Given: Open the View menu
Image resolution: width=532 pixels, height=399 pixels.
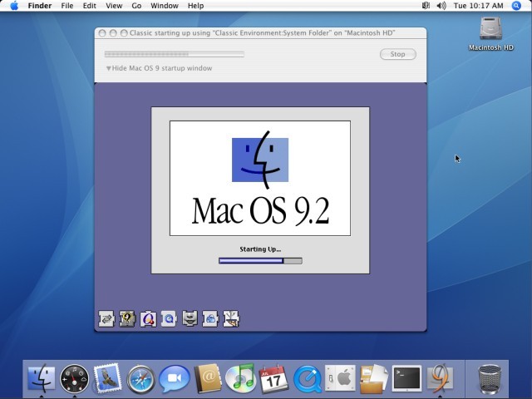Looking at the screenshot, I should click(x=114, y=6).
